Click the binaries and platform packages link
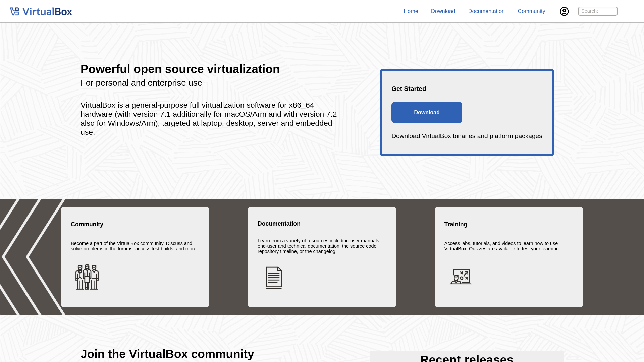 tap(467, 136)
